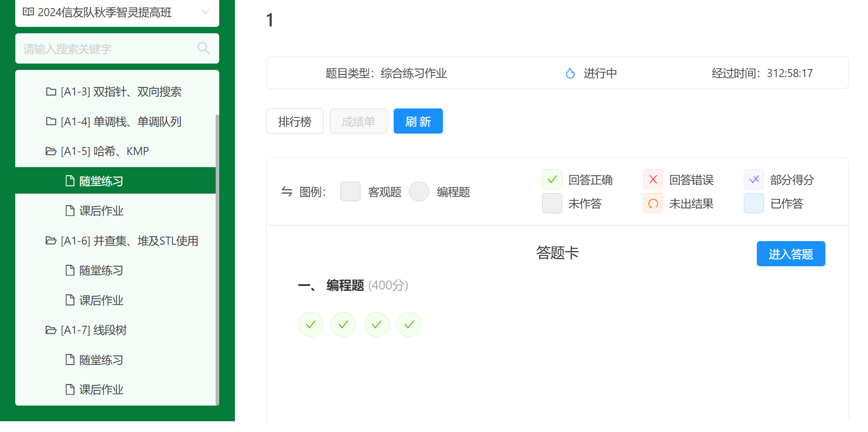Expand the [A1-3] 双指针、双向搜索 folder
Viewport: 868px width, 432px height.
114,92
